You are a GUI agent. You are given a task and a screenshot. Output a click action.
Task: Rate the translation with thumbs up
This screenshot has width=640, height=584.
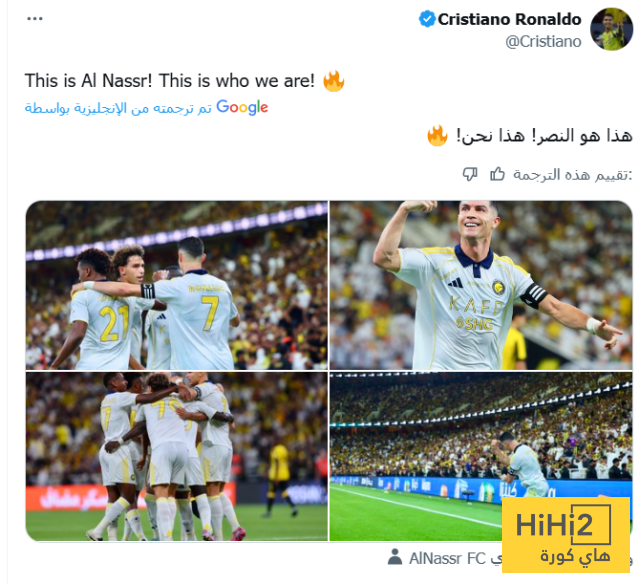pyautogui.click(x=497, y=174)
